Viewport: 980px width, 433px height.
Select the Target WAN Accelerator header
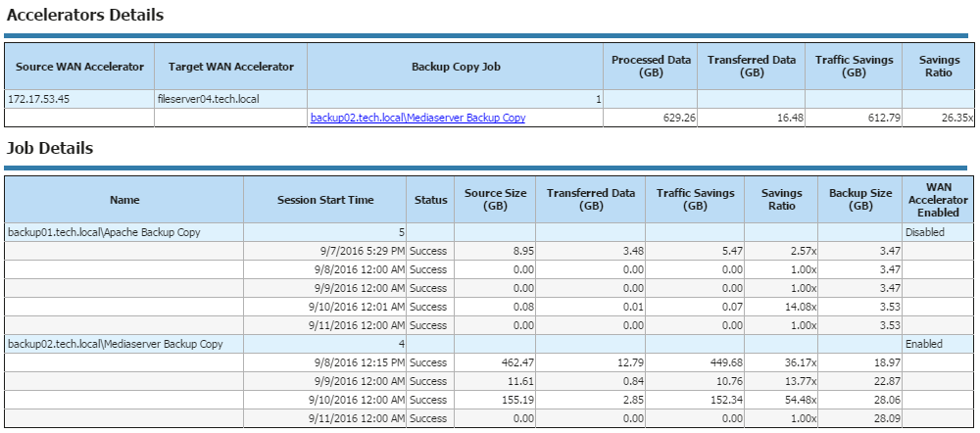pyautogui.click(x=230, y=67)
